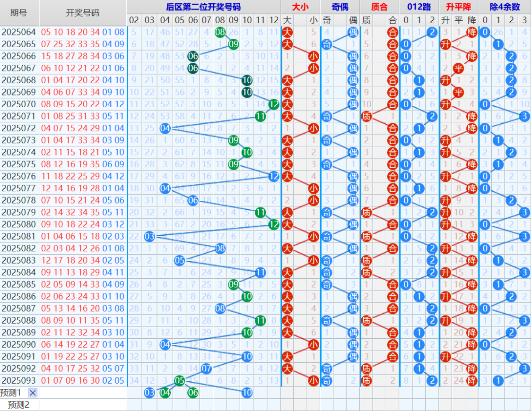Viewport: 532px width, 411px height.
Task: Toggle blue ball 03 in 预测1 row
Action: tap(149, 393)
